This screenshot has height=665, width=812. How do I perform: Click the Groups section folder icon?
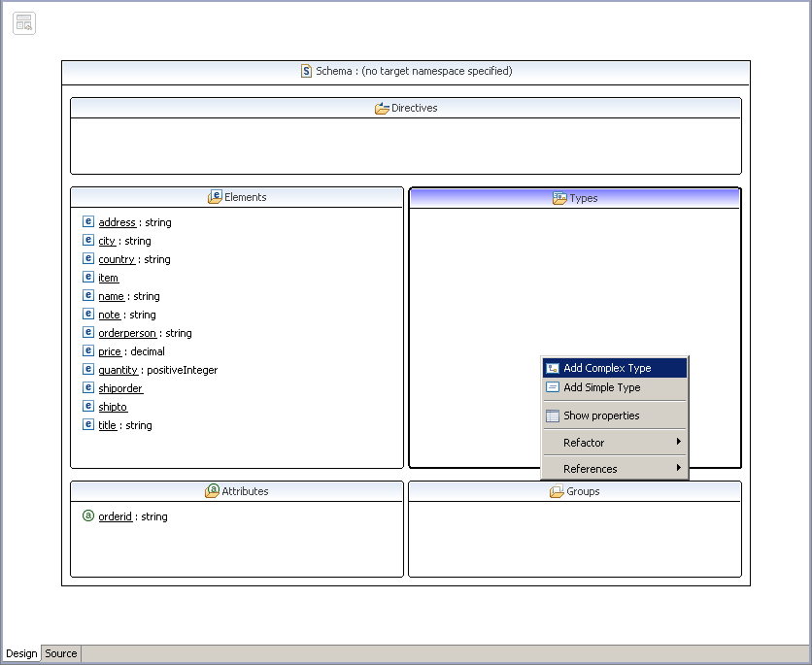click(557, 491)
